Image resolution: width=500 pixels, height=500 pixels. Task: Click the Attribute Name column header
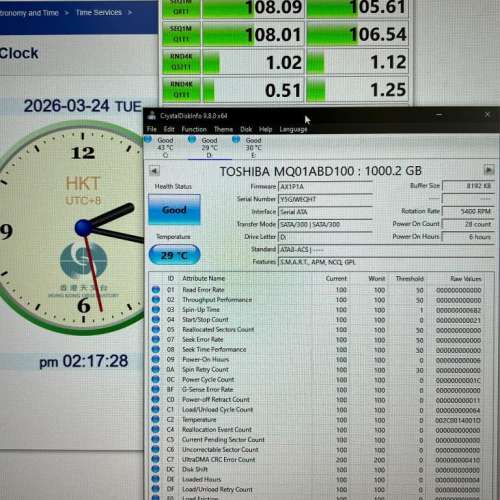coord(204,278)
